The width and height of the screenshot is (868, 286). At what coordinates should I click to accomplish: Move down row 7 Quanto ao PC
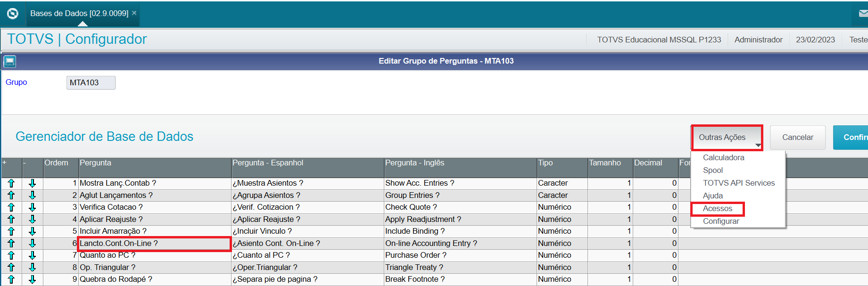(33, 255)
